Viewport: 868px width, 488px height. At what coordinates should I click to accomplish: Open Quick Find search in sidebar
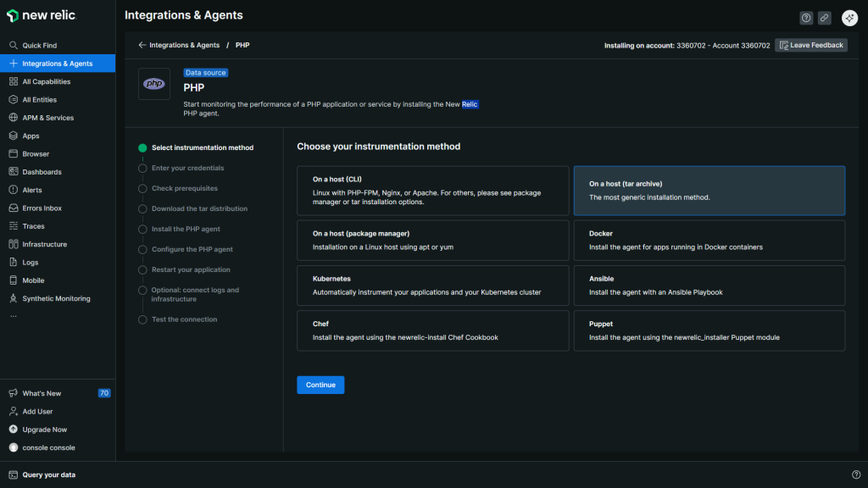pos(39,46)
